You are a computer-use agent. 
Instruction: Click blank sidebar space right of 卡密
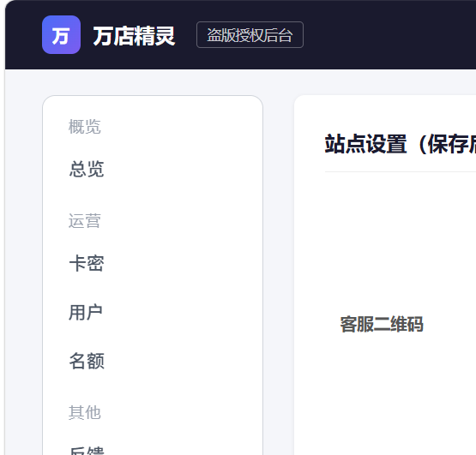pyautogui.click(x=182, y=263)
